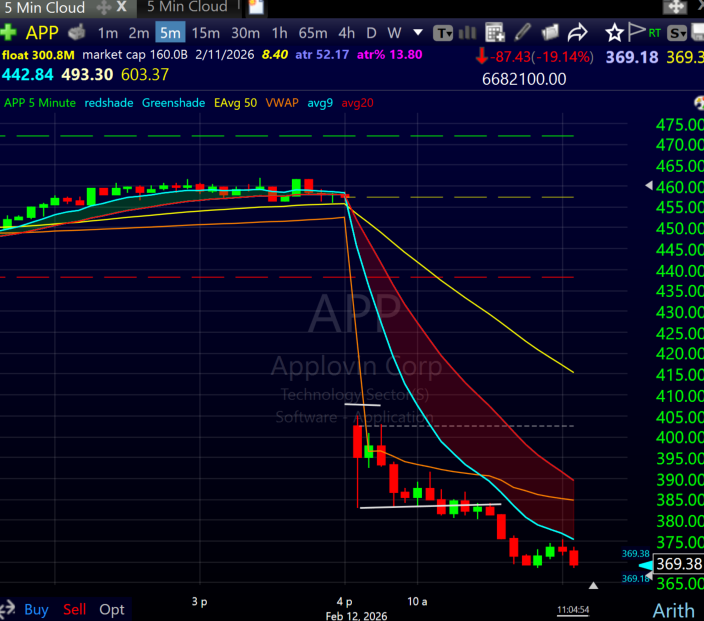Click the market cap 160.0B field
This screenshot has height=621, width=704.
point(135,55)
